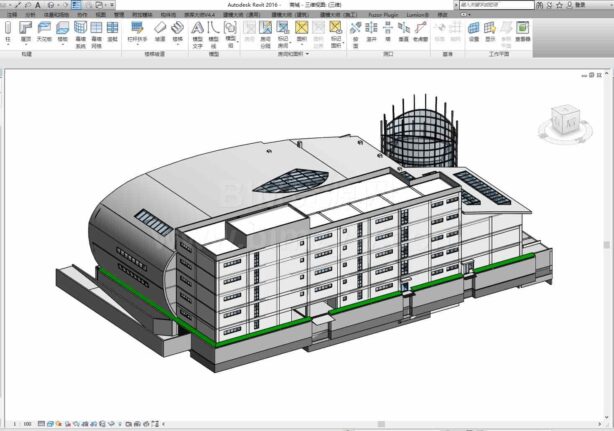The height and width of the screenshot is (431, 614).
Task: Expand the 楼板 floor dropdown arrow
Action: [x=63, y=44]
